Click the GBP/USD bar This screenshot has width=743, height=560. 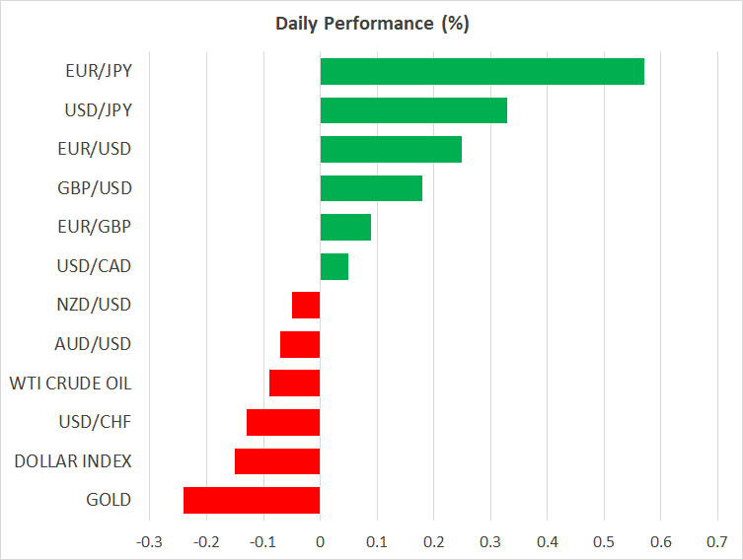point(371,188)
